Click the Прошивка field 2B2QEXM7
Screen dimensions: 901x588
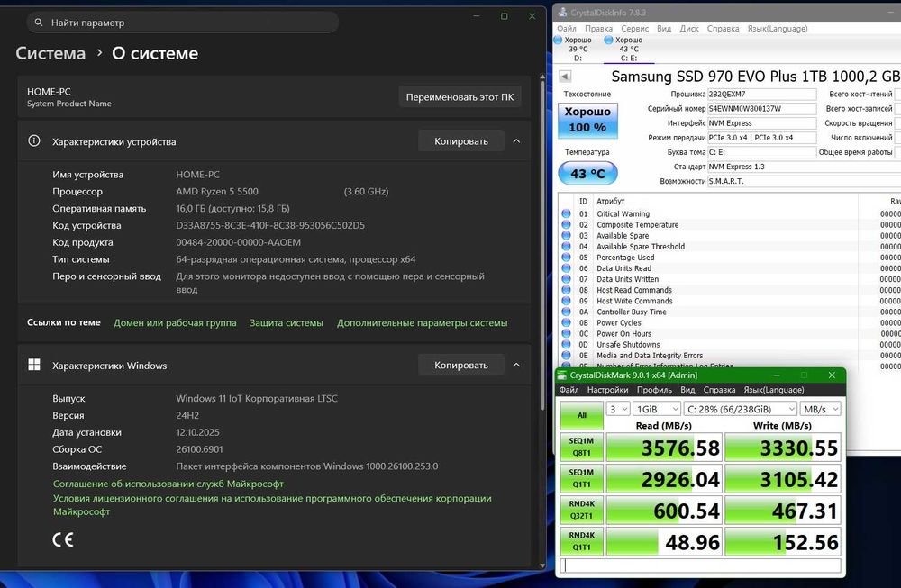coord(761,95)
